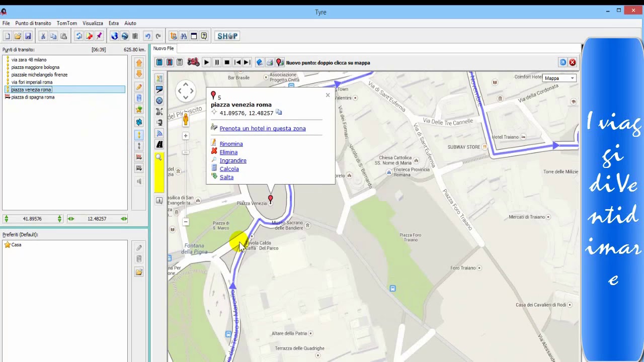Open the Aiuto menu
644x362 pixels.
(x=130, y=23)
